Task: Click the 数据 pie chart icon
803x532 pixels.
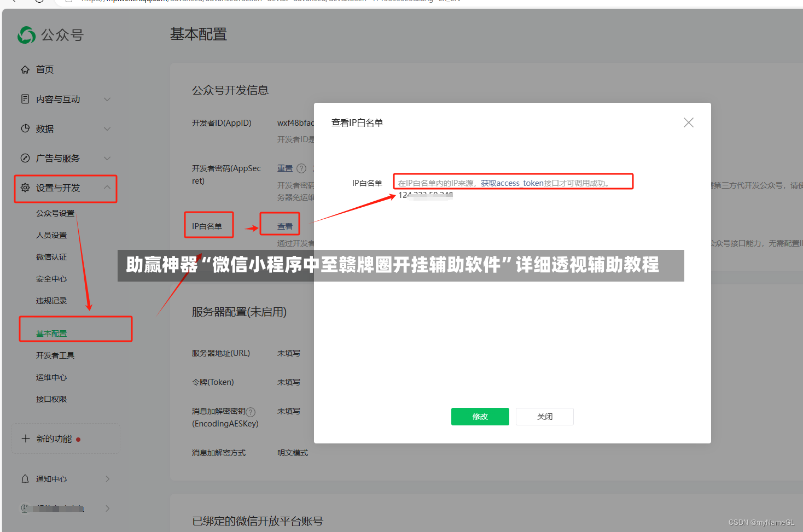Action: click(25, 128)
